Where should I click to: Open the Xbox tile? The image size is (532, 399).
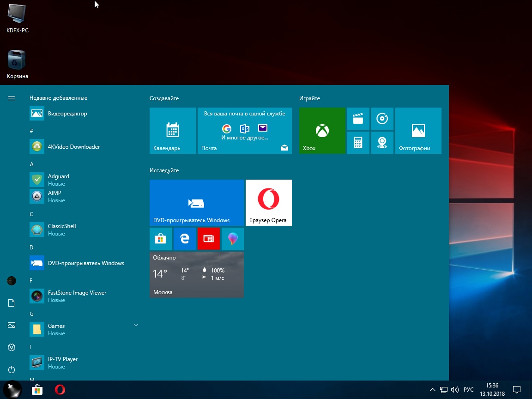tap(322, 131)
